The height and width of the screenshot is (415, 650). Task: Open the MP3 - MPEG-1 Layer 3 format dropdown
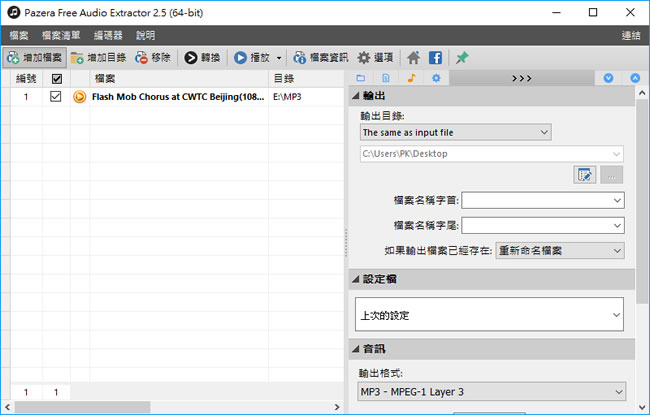[492, 392]
